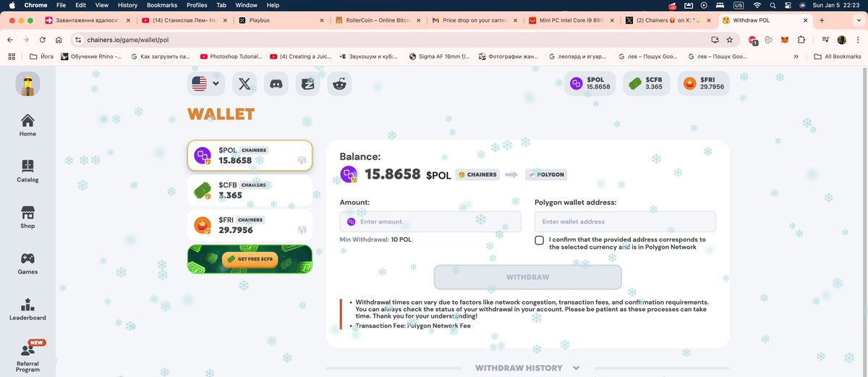Viewport: 868px width, 377px height.
Task: Open a new browser tab with plus
Action: [x=822, y=21]
